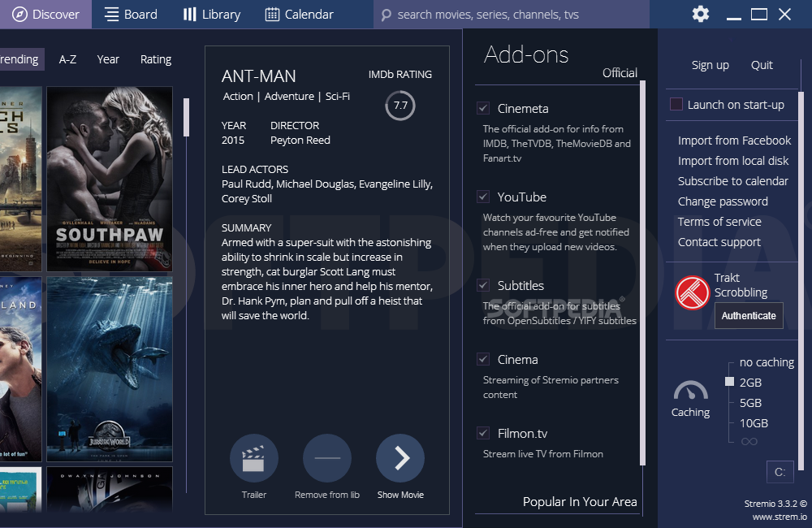The width and height of the screenshot is (812, 528).
Task: Click the search magnifier icon
Action: pyautogui.click(x=386, y=15)
